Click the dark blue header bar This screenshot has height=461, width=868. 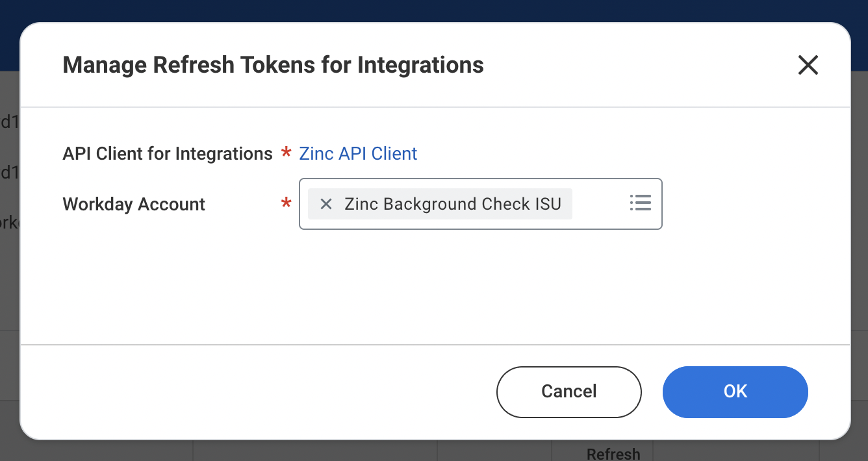pyautogui.click(x=434, y=11)
